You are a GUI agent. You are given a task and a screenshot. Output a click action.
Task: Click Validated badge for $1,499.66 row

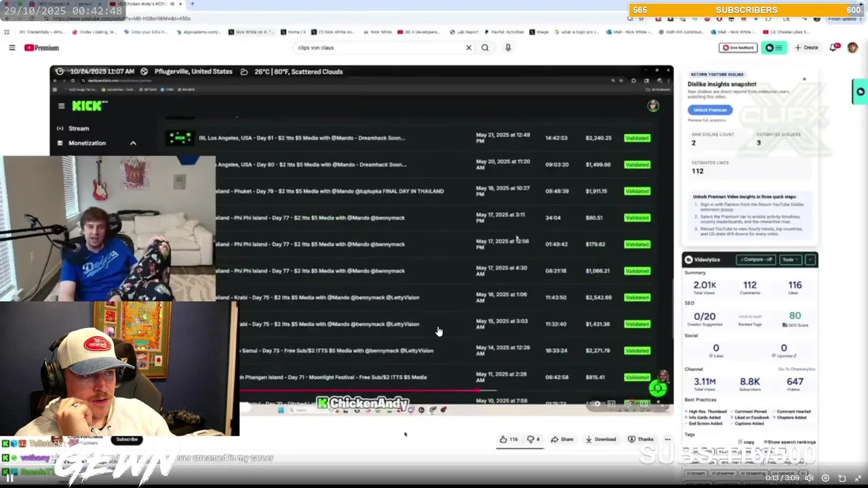637,165
